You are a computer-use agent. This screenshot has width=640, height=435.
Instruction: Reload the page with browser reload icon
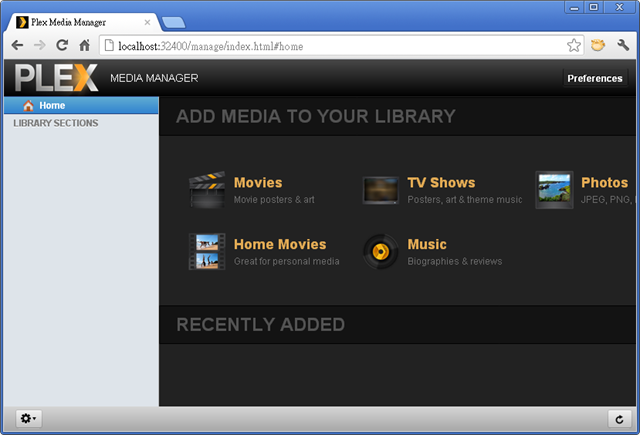coord(62,45)
